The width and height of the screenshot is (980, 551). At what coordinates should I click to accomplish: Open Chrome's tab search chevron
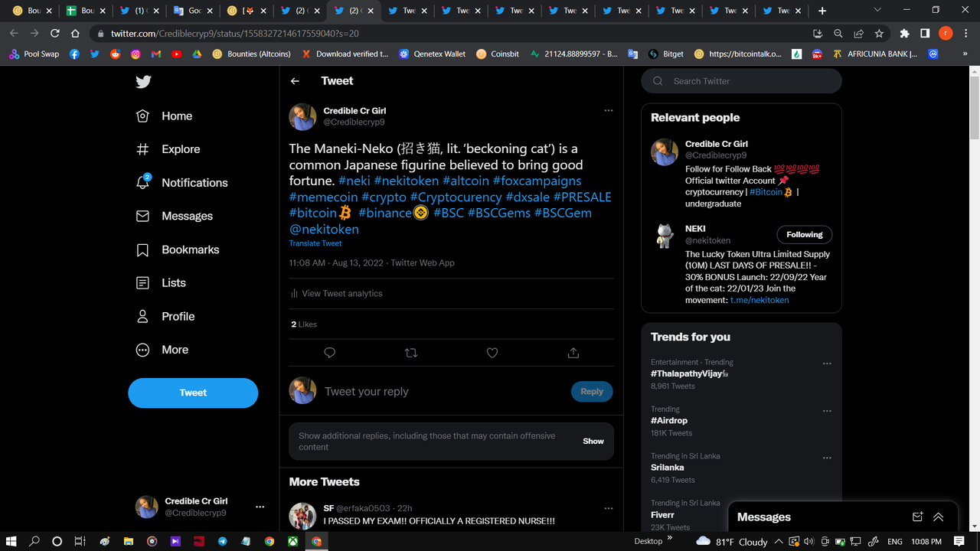point(877,11)
